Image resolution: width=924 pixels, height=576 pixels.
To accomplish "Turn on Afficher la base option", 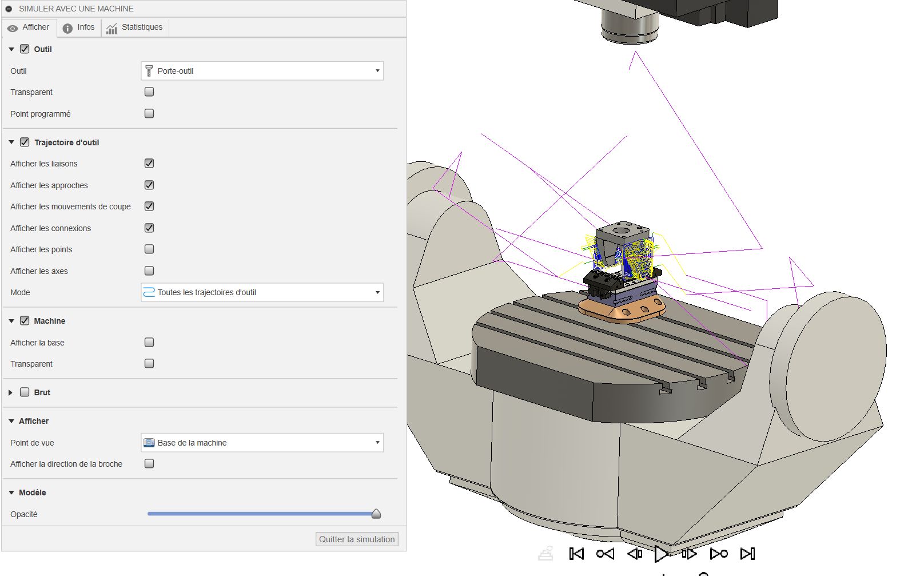I will 149,343.
